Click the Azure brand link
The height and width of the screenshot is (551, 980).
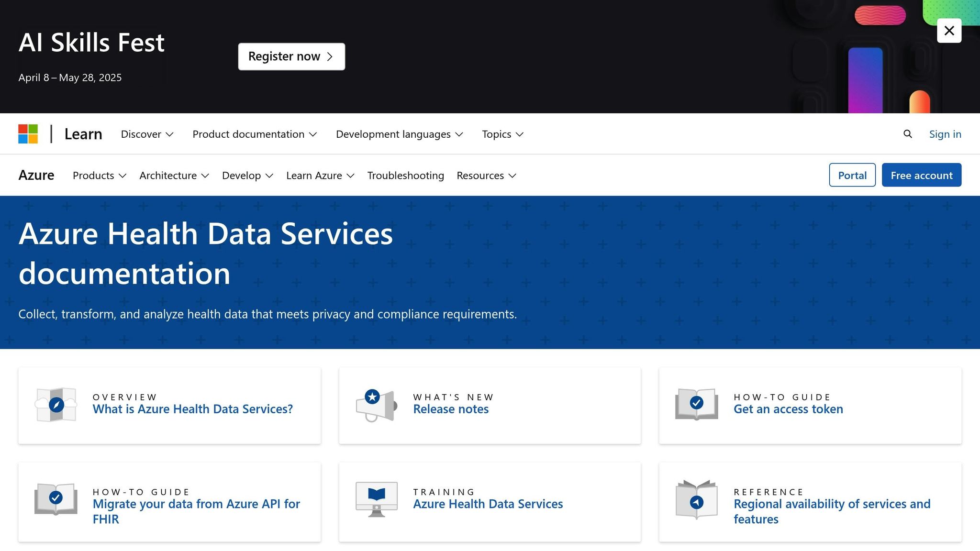[36, 175]
